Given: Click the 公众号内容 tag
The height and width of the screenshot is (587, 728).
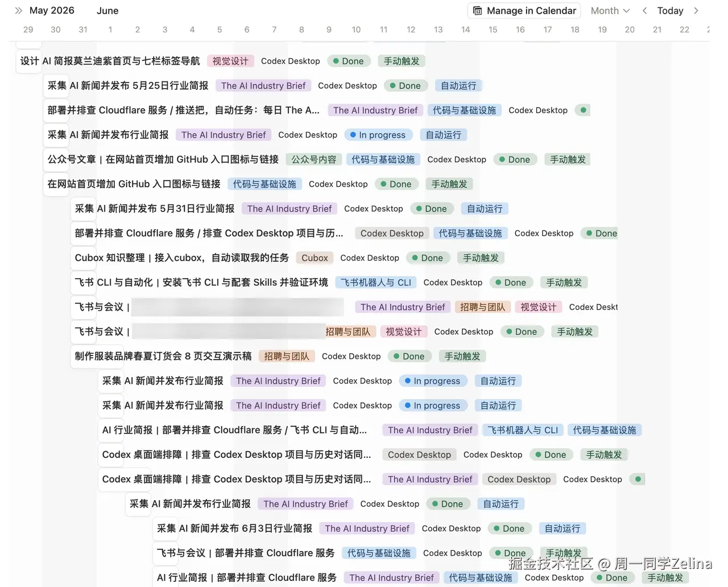Looking at the screenshot, I should [313, 159].
